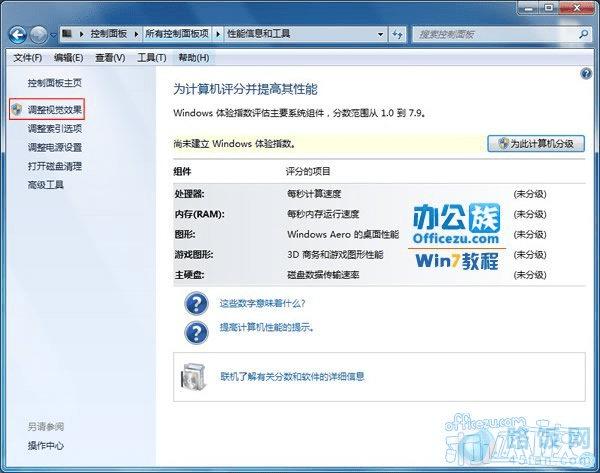Click the 未分级 value in 处理器 row
Screen dimensions: 600x473
(530, 194)
